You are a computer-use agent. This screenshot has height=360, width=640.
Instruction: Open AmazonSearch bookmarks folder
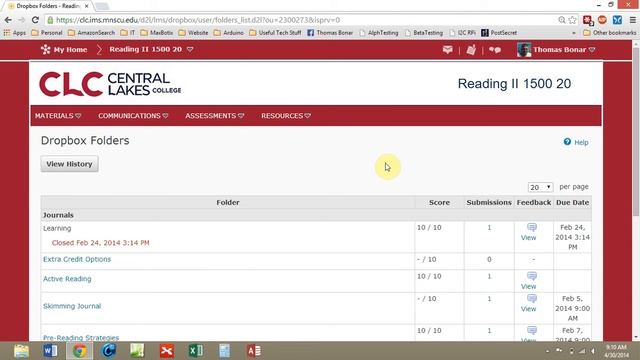[91, 33]
